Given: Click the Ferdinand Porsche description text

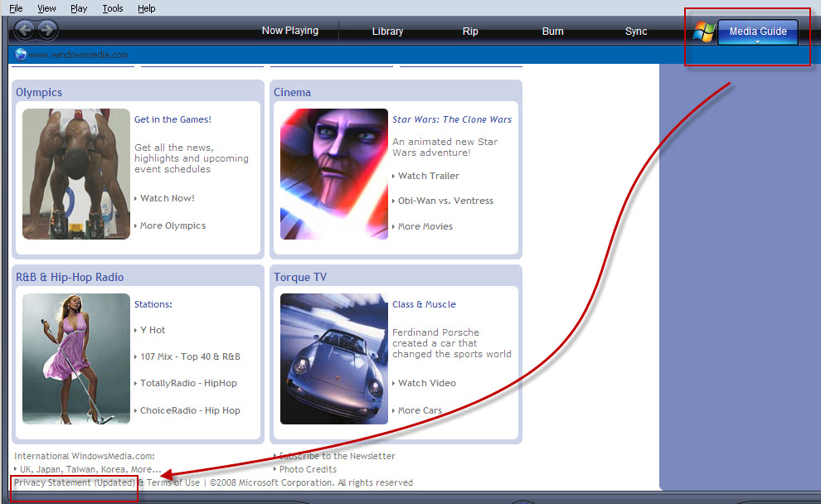Looking at the screenshot, I should (x=451, y=343).
